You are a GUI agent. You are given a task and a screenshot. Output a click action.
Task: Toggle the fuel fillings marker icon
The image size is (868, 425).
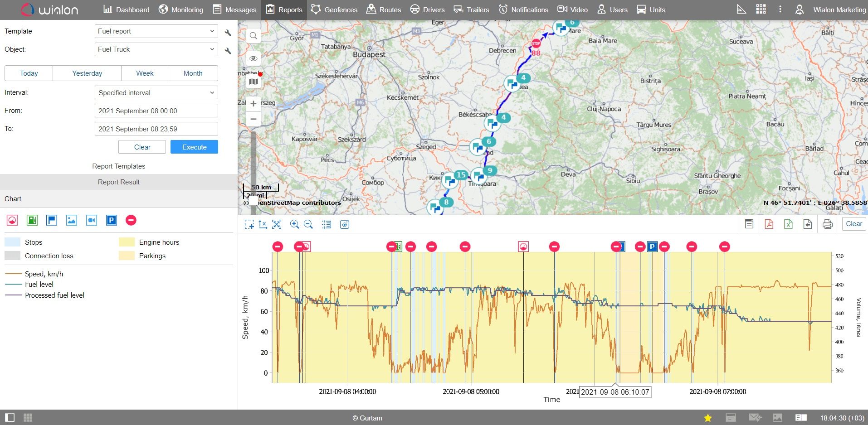[x=32, y=220]
